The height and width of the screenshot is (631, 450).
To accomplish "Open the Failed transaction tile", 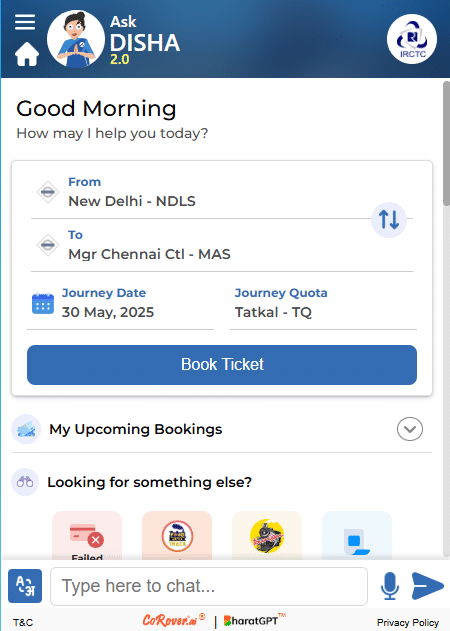I will coord(87,536).
